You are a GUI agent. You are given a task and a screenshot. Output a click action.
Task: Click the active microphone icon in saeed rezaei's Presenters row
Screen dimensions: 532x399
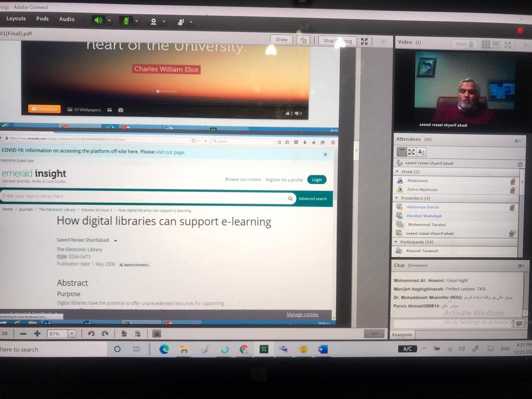(512, 233)
